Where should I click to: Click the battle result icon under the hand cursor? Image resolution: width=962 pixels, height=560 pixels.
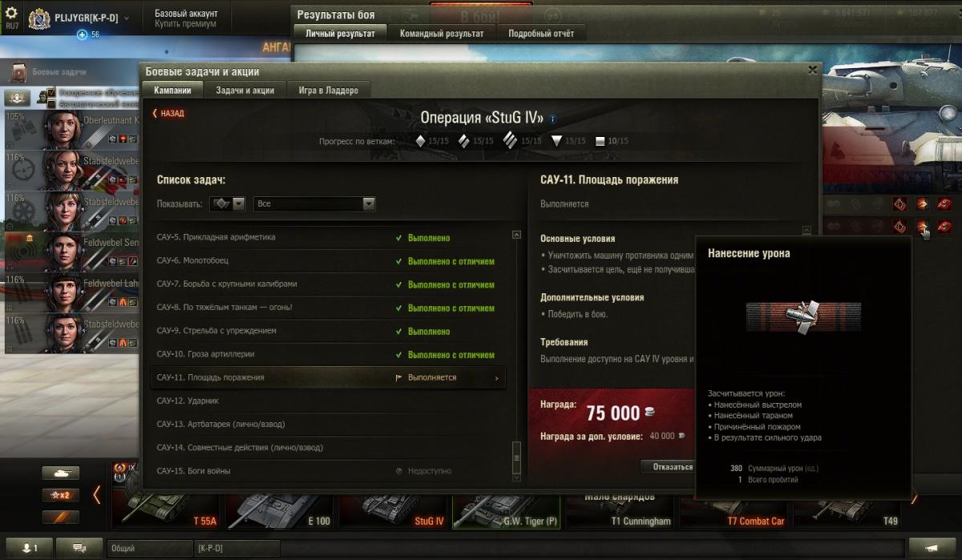[923, 227]
